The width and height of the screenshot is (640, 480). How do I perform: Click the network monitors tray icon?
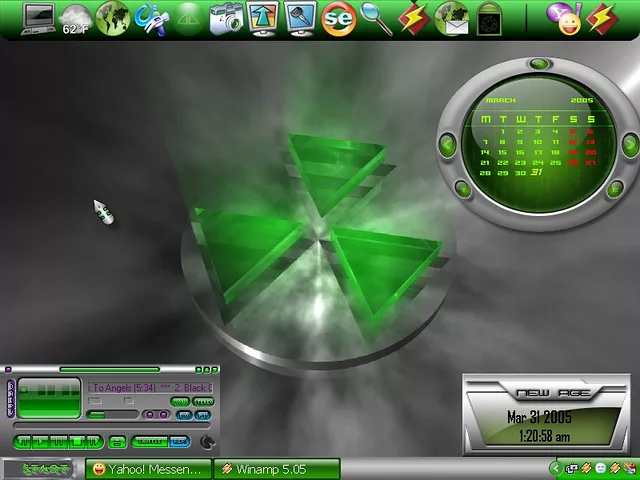(x=573, y=469)
